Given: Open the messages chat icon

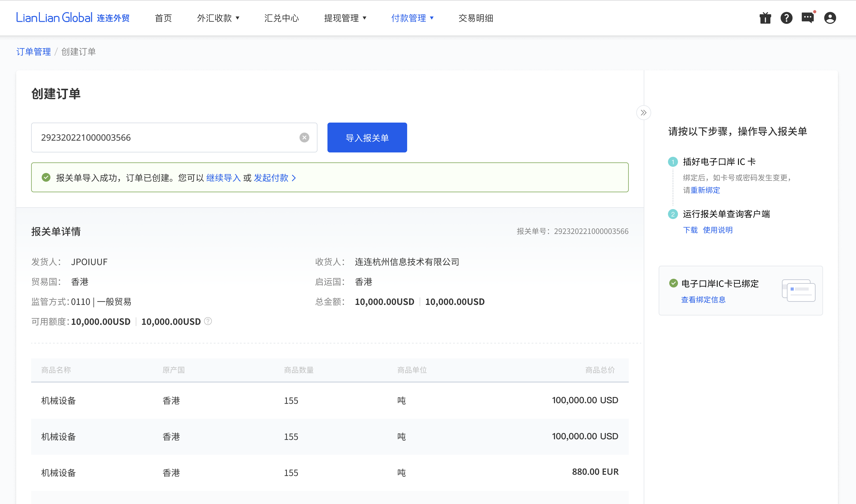Looking at the screenshot, I should pos(808,18).
